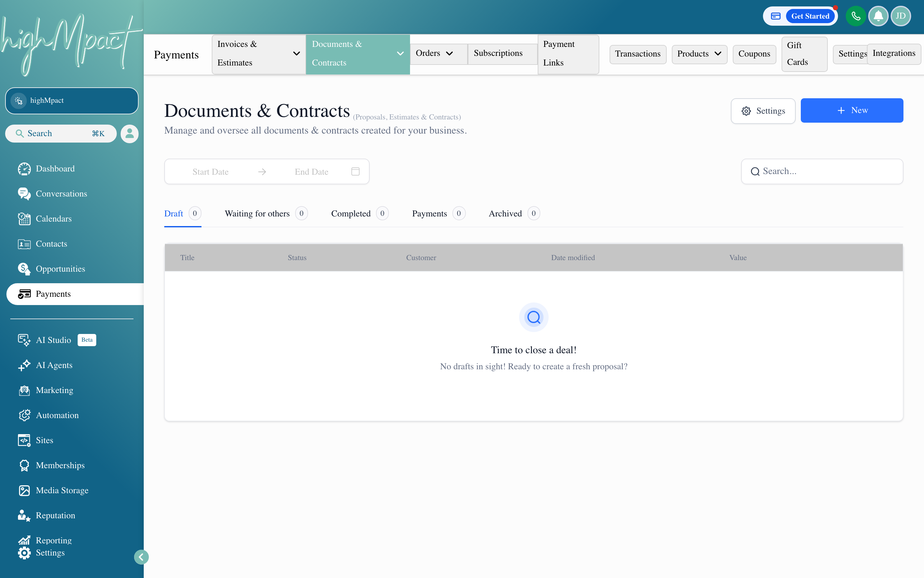This screenshot has height=578, width=924.
Task: Open the Integrations tab
Action: pyautogui.click(x=894, y=54)
